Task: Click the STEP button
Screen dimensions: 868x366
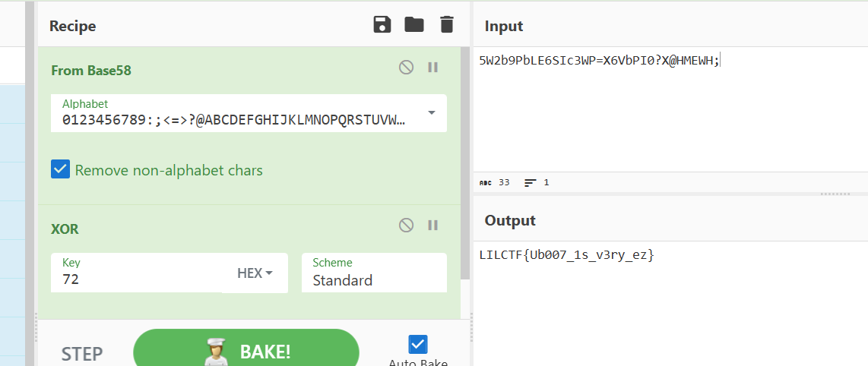Action: pyautogui.click(x=82, y=353)
